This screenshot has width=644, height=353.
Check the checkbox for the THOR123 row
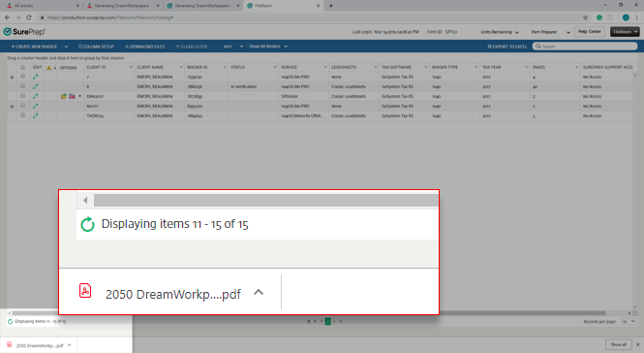(x=23, y=115)
